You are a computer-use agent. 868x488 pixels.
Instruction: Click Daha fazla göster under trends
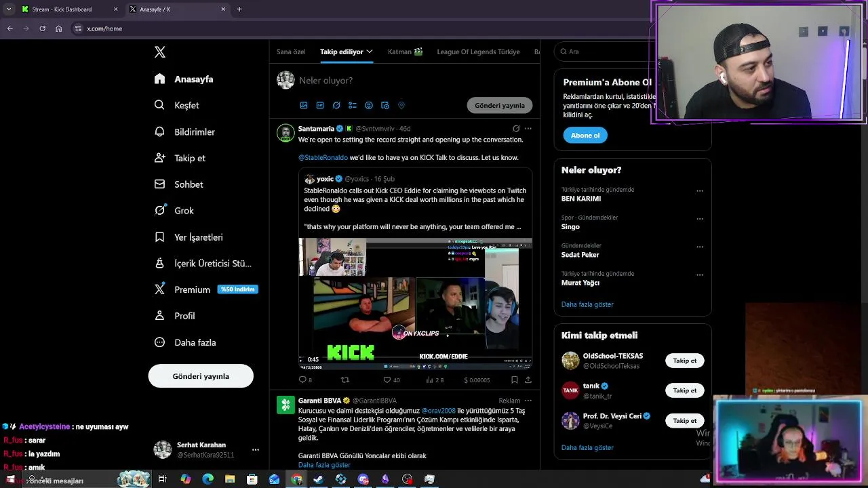(587, 304)
